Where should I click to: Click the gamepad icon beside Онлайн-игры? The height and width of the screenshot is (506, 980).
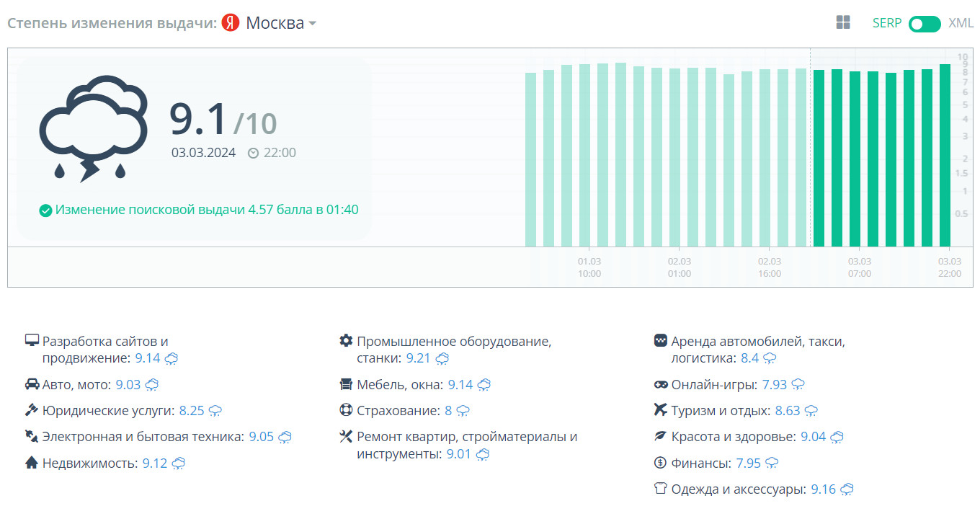(x=661, y=384)
